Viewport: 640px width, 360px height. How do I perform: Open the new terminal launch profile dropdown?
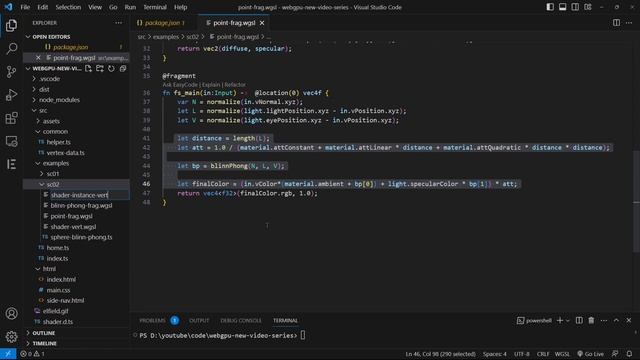[x=568, y=321]
